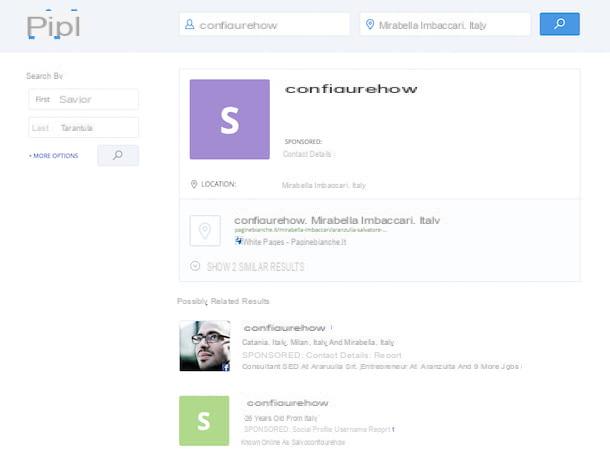This screenshot has height=457, width=610.
Task: Click the photo thumbnail of man with glasses
Action: click(x=205, y=346)
